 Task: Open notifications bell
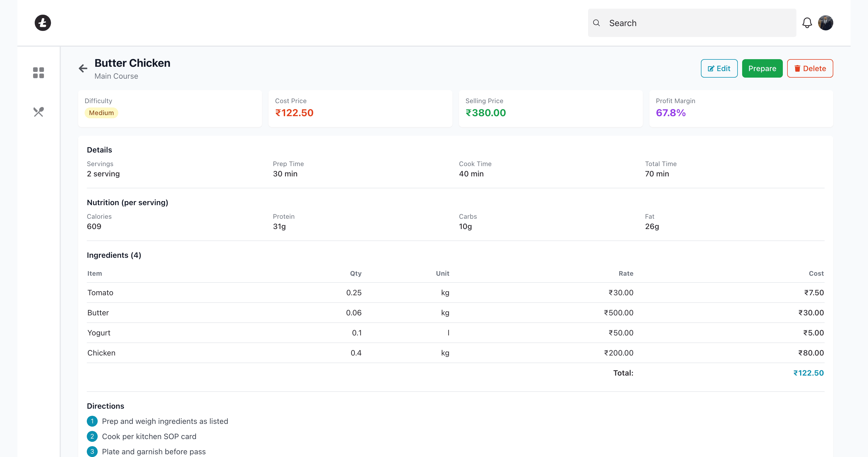[x=807, y=23]
